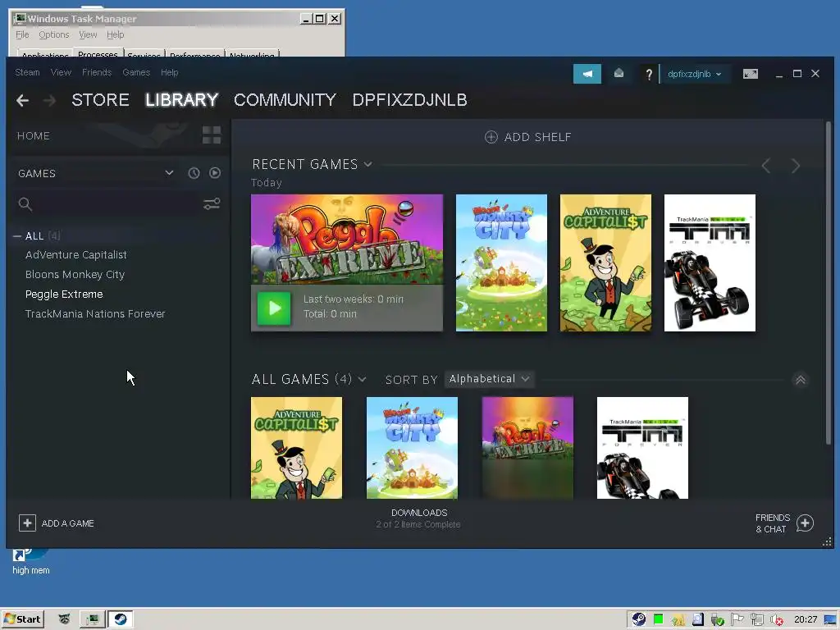Open the Alphabetical sort dropdown
Screen dimensions: 840x630
(489, 379)
